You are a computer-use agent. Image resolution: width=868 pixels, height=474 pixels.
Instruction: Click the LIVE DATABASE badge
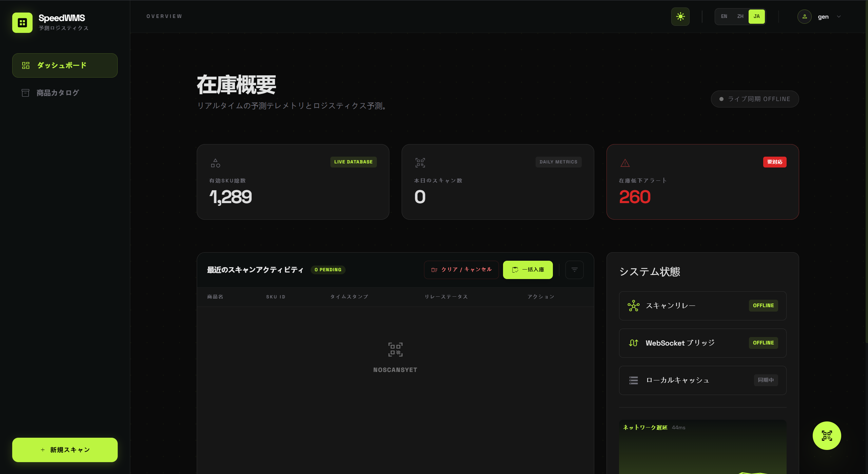[x=353, y=162]
